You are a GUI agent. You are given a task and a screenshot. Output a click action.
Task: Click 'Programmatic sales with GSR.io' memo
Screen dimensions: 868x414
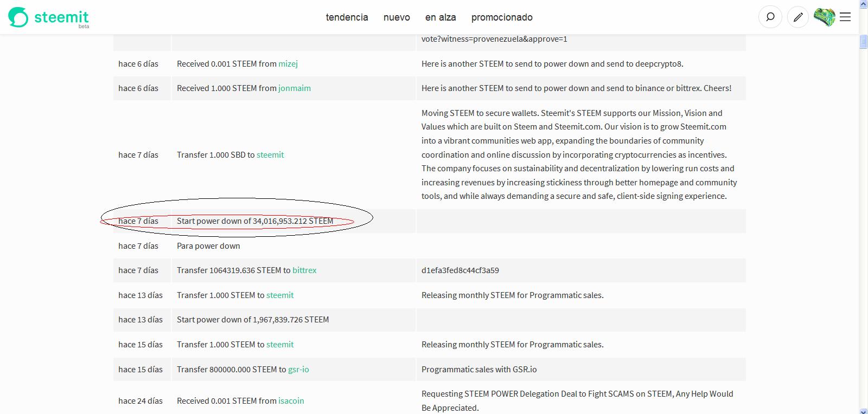(x=479, y=370)
